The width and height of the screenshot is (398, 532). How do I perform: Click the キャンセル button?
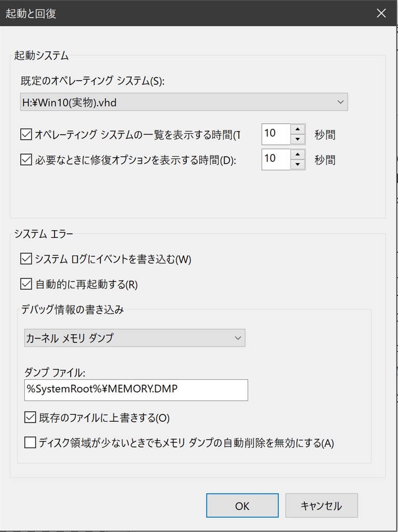coord(321,506)
